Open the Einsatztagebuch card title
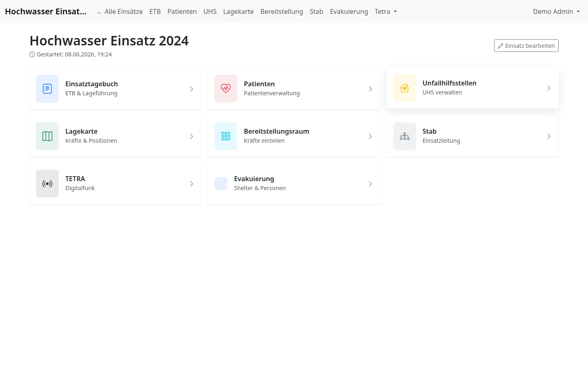The image size is (588, 368). pyautogui.click(x=91, y=84)
